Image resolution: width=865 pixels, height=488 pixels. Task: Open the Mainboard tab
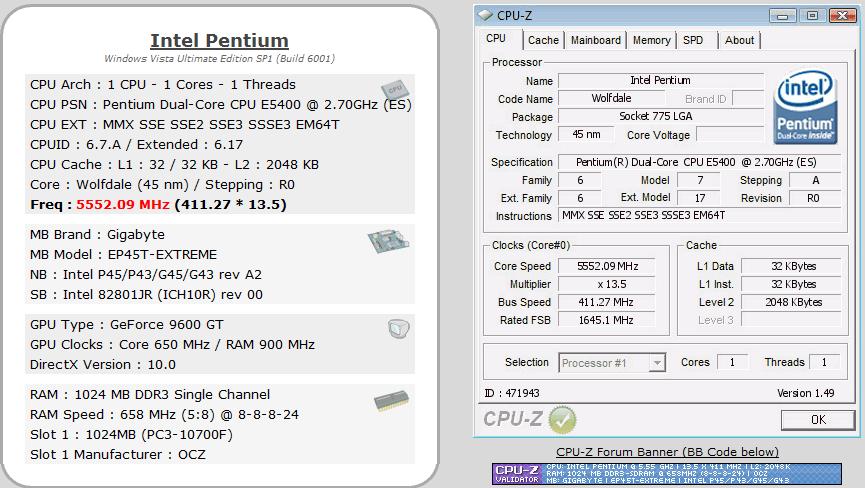coord(596,40)
